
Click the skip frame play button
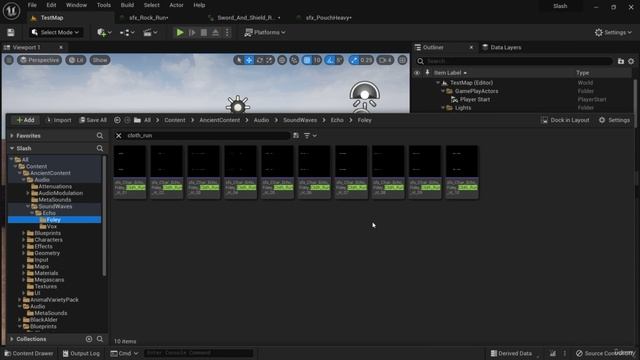pyautogui.click(x=192, y=32)
